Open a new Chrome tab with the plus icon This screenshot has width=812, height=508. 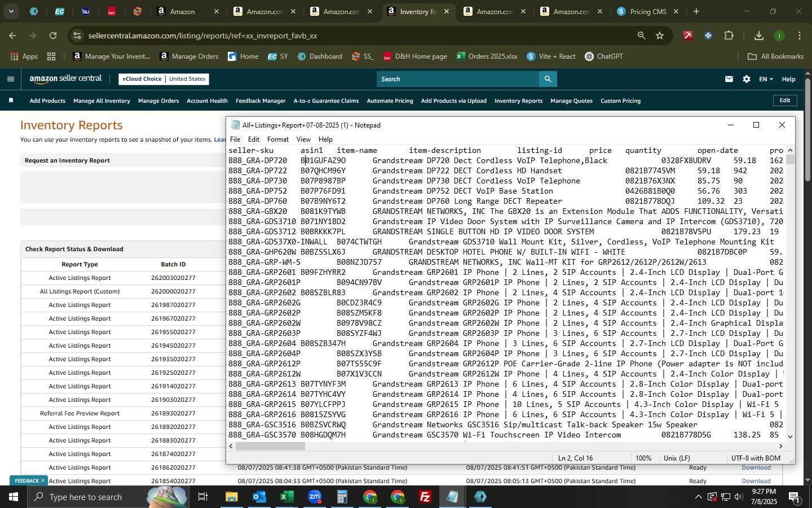(x=696, y=11)
